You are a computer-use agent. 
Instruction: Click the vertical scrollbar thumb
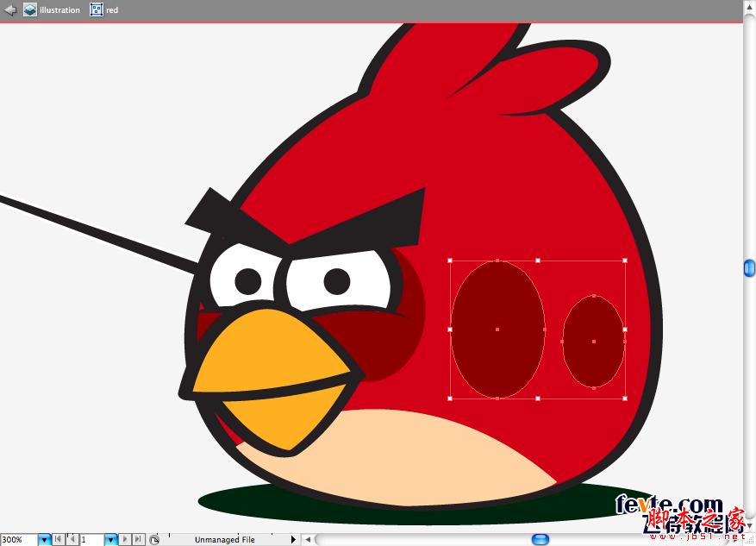[749, 268]
